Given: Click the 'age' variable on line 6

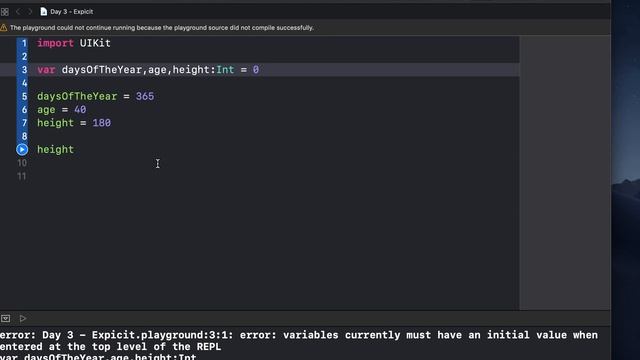Looking at the screenshot, I should point(46,110).
